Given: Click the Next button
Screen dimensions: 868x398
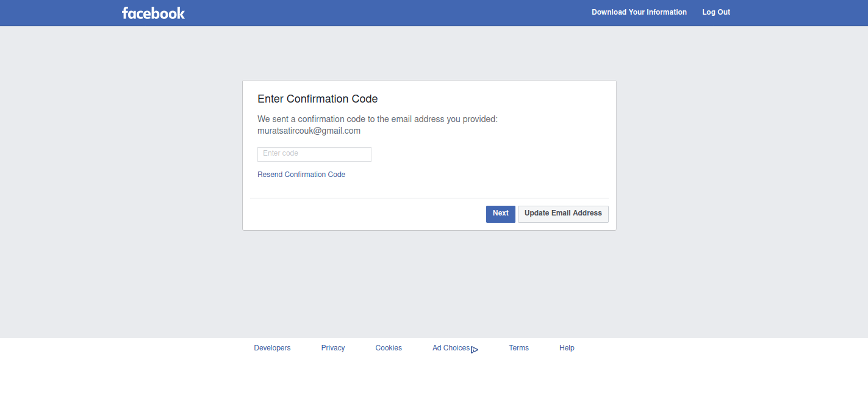Looking at the screenshot, I should click(501, 214).
